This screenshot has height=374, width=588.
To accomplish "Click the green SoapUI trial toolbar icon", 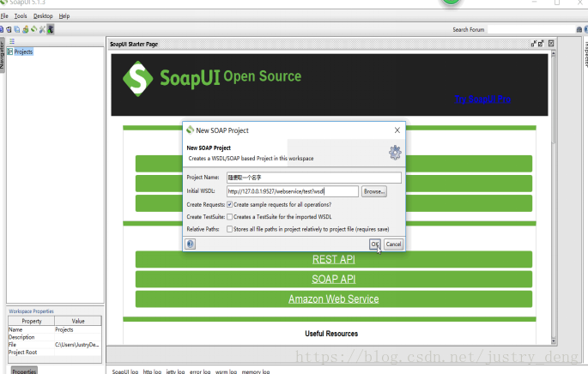I will point(34,29).
